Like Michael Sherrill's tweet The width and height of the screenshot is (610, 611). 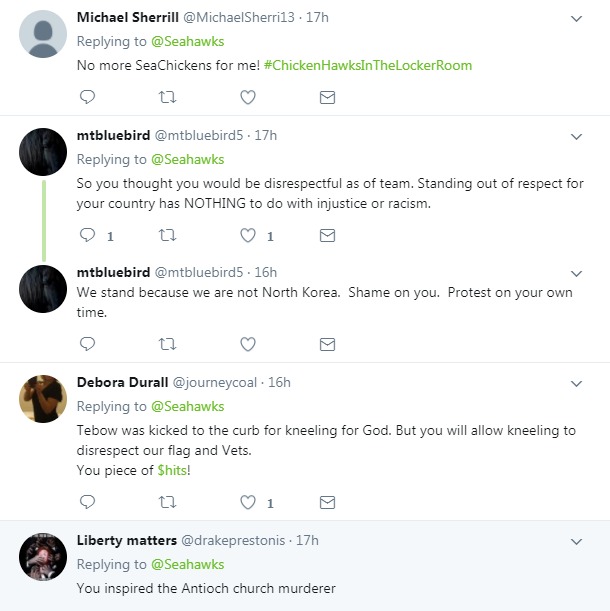247,97
